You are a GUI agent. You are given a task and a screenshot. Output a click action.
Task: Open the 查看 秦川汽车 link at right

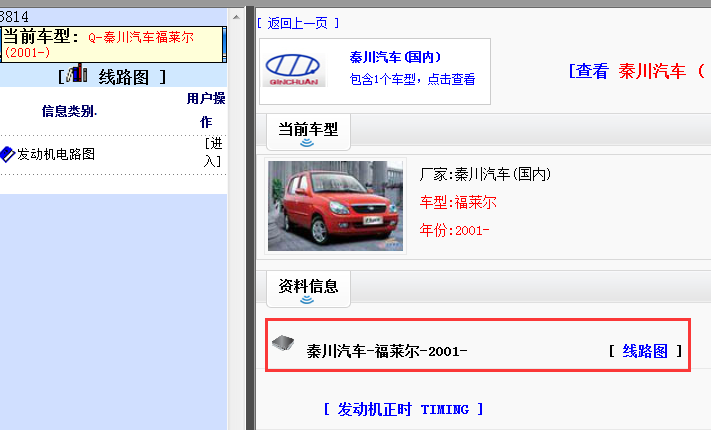pos(637,71)
